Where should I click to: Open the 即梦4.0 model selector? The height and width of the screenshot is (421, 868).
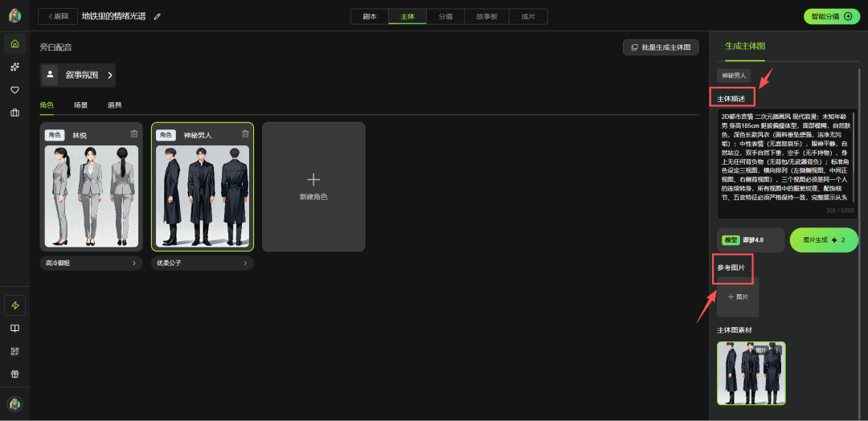pos(751,240)
